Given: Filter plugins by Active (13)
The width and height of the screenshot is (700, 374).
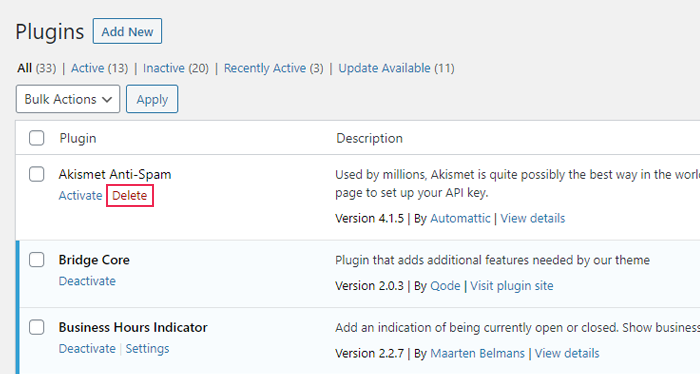Looking at the screenshot, I should tap(100, 68).
